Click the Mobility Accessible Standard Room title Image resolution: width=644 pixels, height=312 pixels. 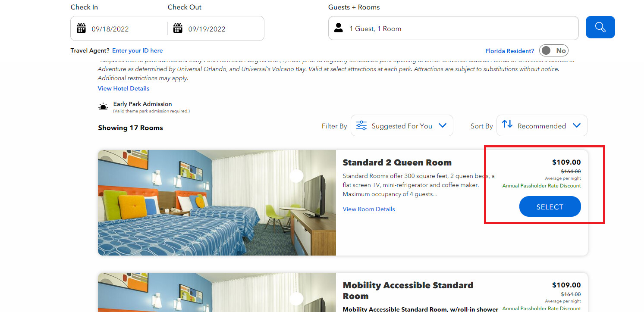(408, 290)
